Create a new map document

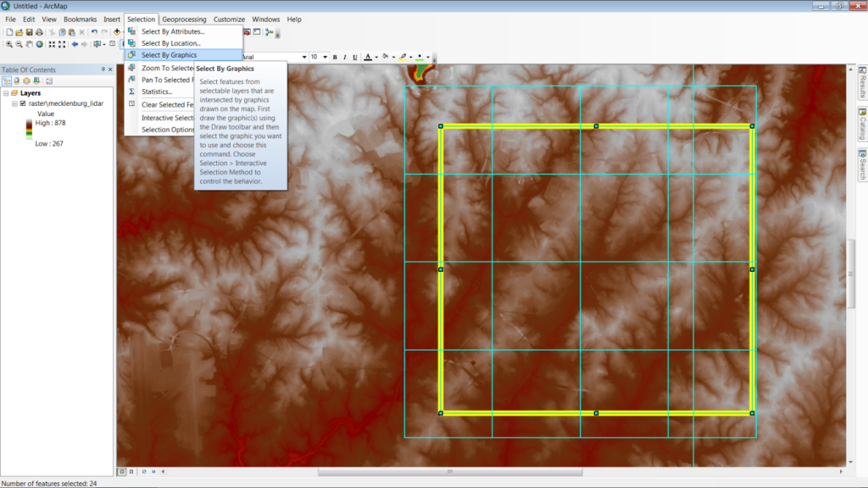9,32
